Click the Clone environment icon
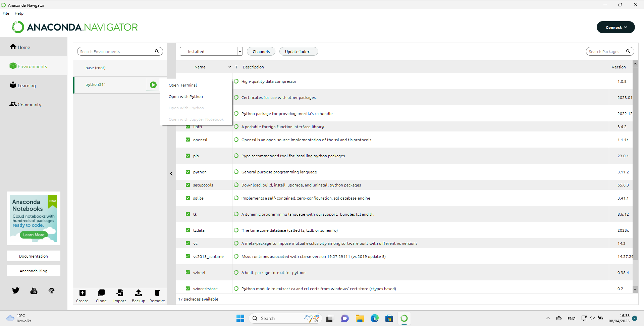The width and height of the screenshot is (644, 326). pyautogui.click(x=101, y=293)
